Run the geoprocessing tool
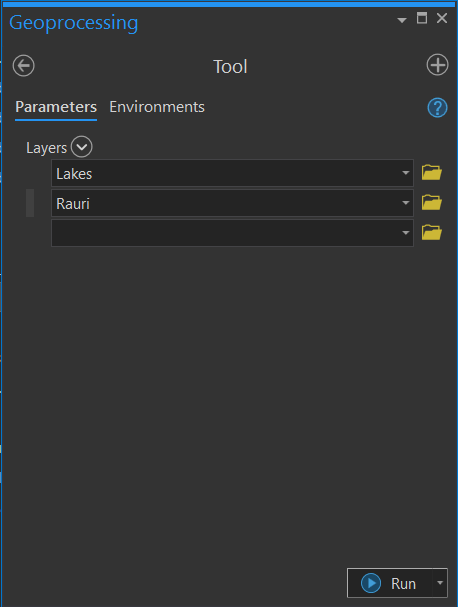This screenshot has width=458, height=607. pyautogui.click(x=390, y=583)
